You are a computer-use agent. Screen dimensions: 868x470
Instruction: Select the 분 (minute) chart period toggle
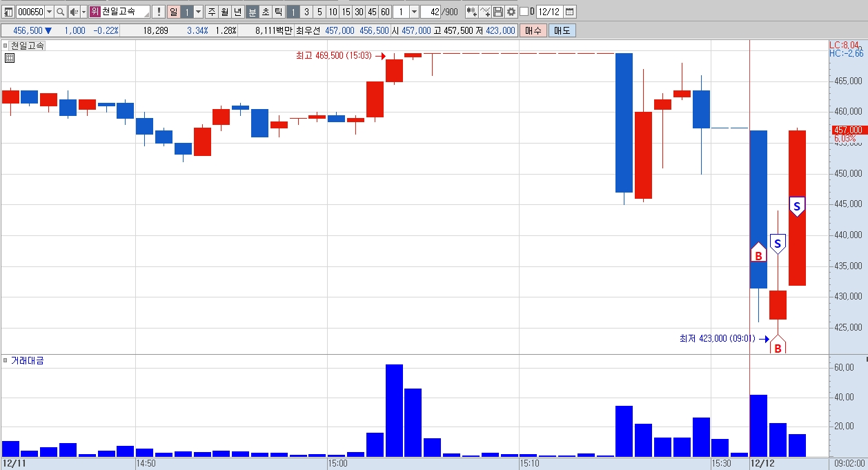pos(253,12)
